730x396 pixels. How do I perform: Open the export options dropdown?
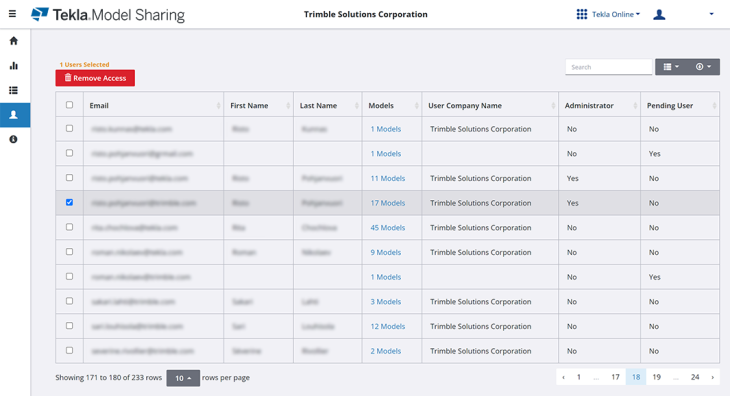tap(703, 67)
